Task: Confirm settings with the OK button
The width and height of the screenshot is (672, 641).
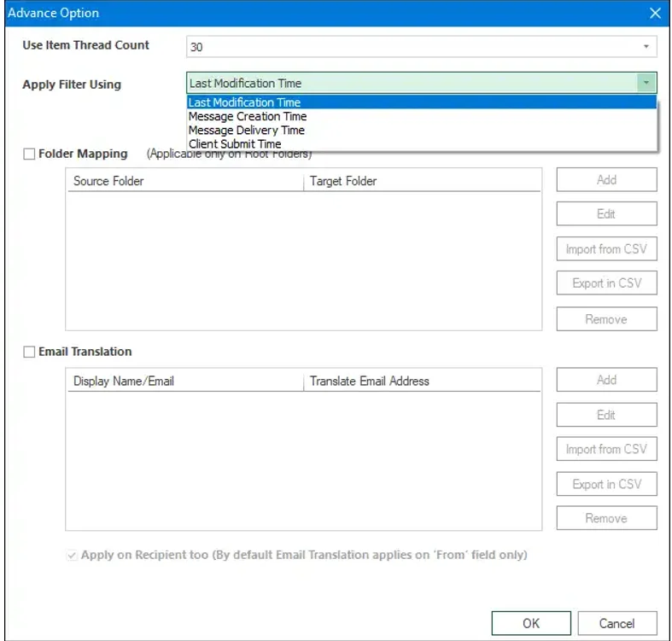Action: coord(531,623)
